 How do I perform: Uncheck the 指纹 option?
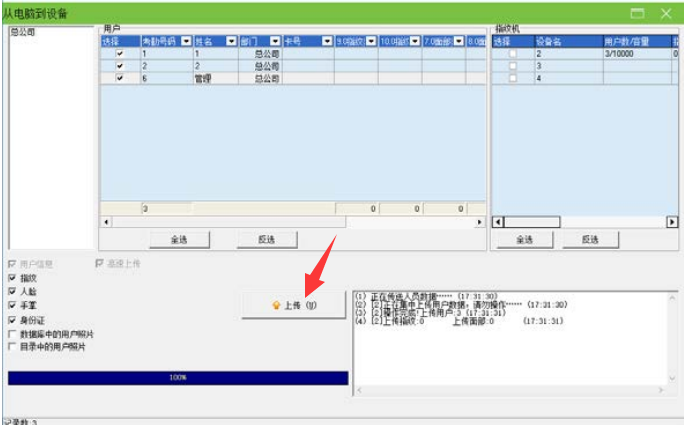[12, 278]
